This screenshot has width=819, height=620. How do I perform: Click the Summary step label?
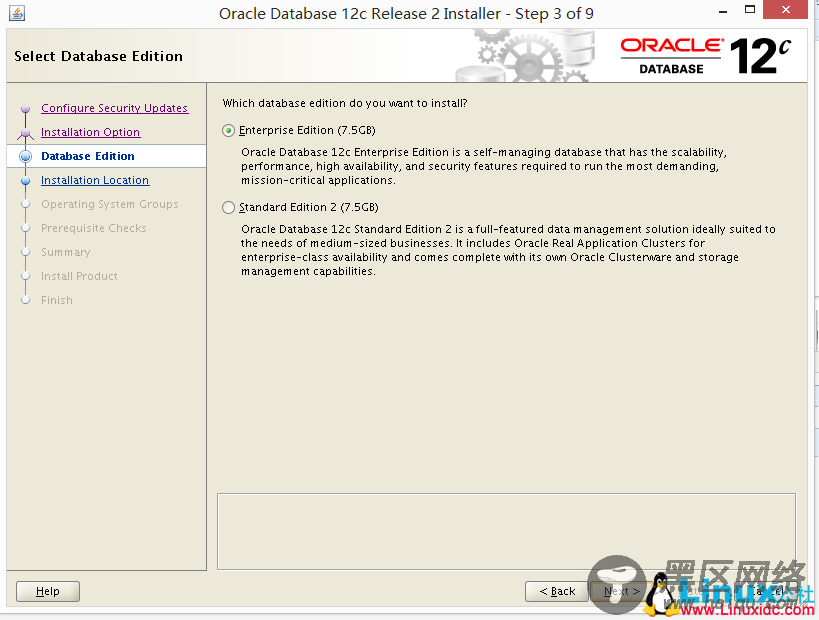[66, 252]
